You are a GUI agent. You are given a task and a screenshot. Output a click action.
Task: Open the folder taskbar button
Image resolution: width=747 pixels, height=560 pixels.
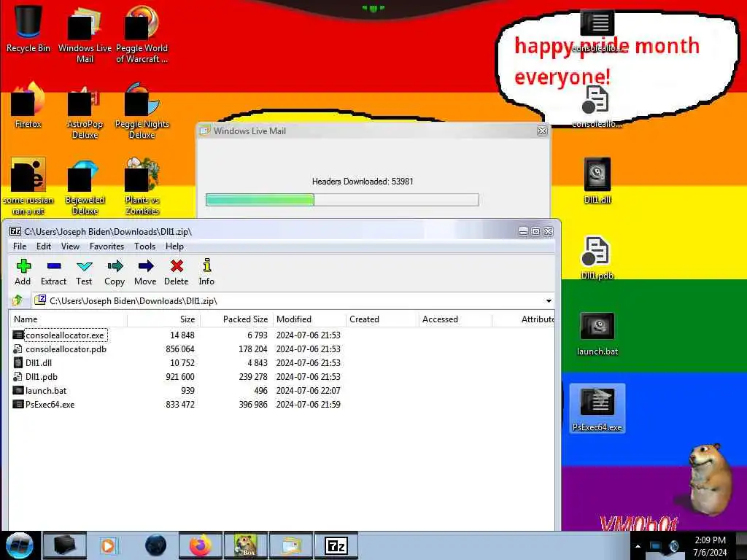tap(291, 545)
